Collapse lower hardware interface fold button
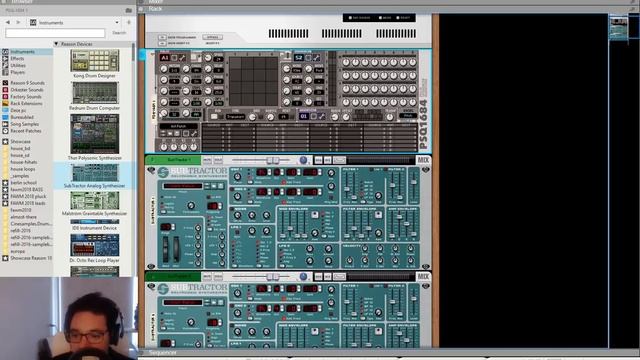 tap(162, 43)
